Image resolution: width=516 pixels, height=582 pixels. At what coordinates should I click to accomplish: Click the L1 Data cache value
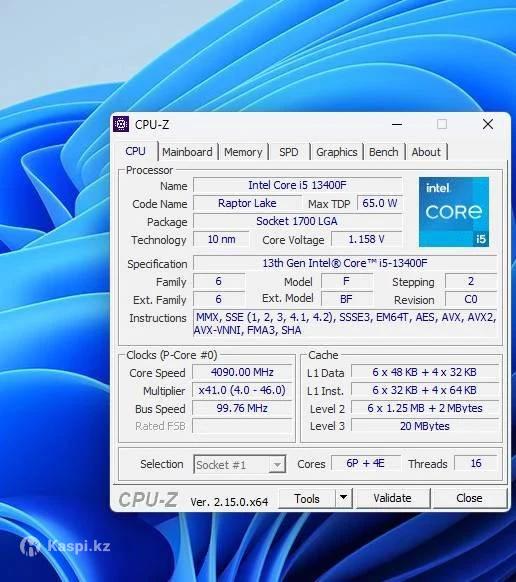[x=425, y=372]
